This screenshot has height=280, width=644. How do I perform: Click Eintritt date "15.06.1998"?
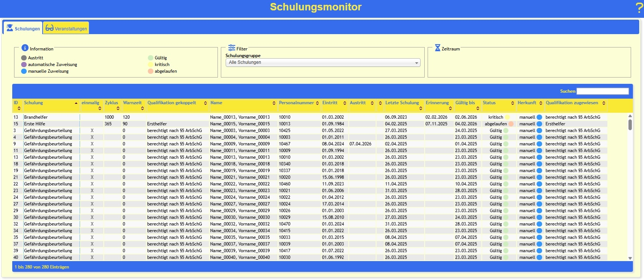333,177
